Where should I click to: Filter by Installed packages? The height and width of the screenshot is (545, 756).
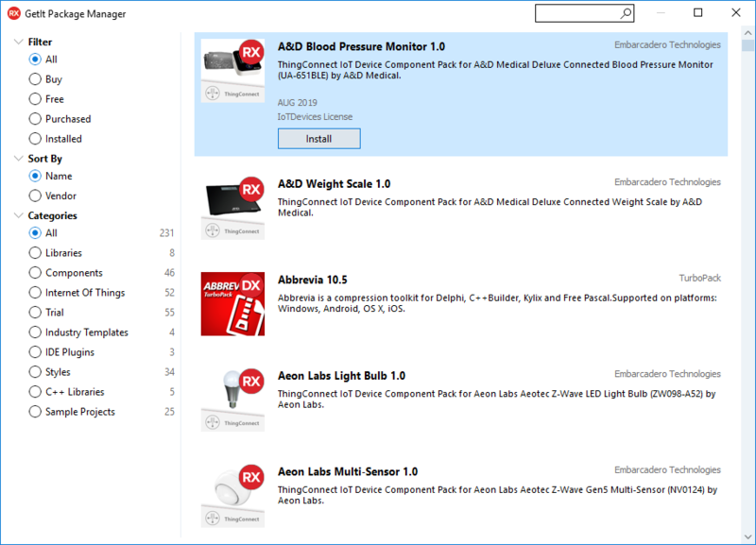(35, 139)
